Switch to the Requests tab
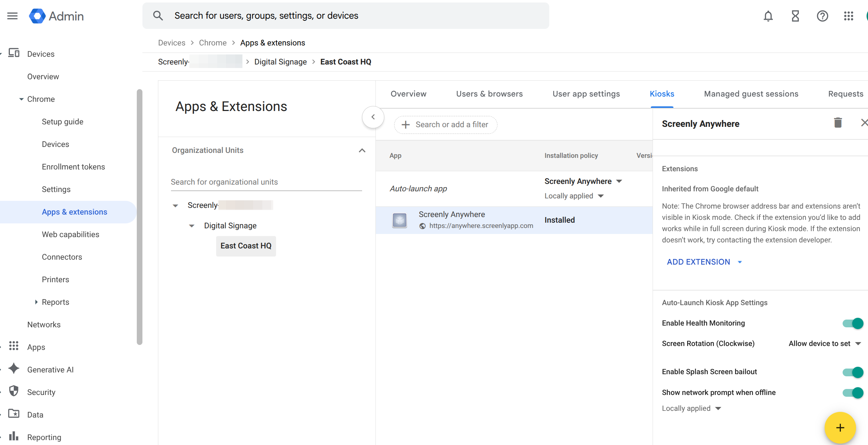The height and width of the screenshot is (445, 868). (845, 94)
